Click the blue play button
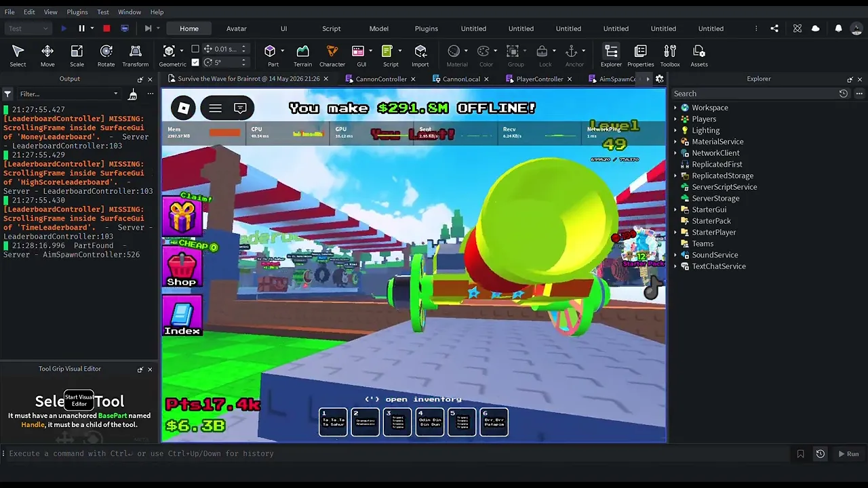Screen dimensions: 868x488 click(x=64, y=28)
